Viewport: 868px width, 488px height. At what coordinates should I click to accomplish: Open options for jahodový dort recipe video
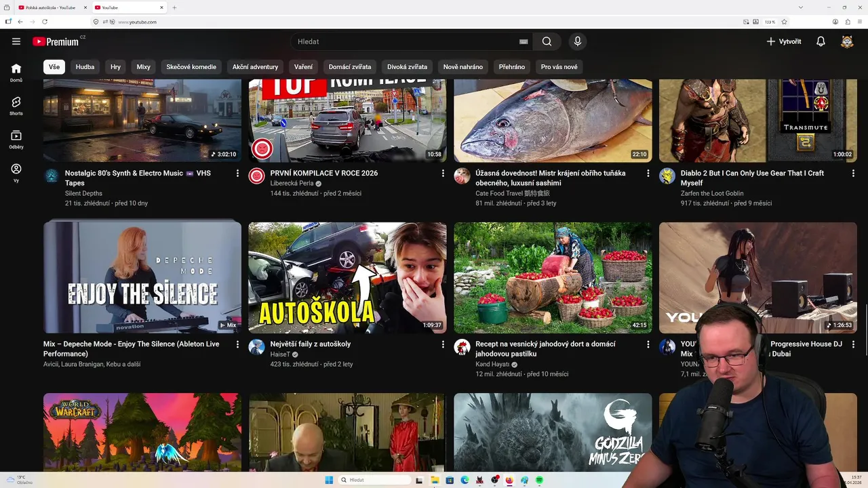(648, 344)
